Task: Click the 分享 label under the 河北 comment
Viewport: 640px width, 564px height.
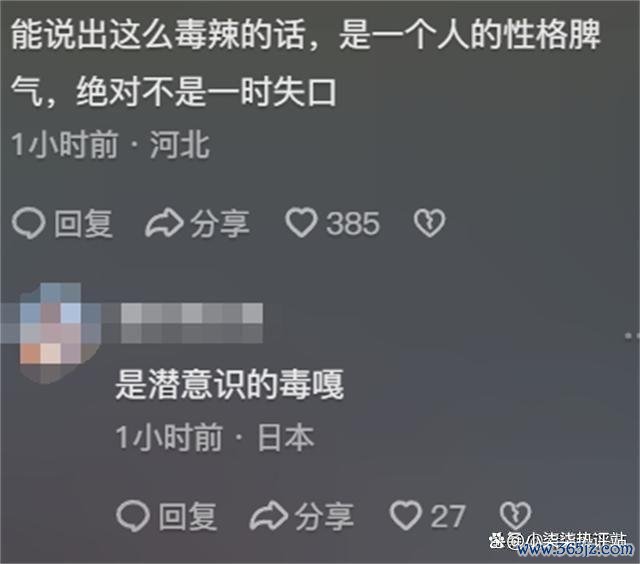Action: point(220,224)
